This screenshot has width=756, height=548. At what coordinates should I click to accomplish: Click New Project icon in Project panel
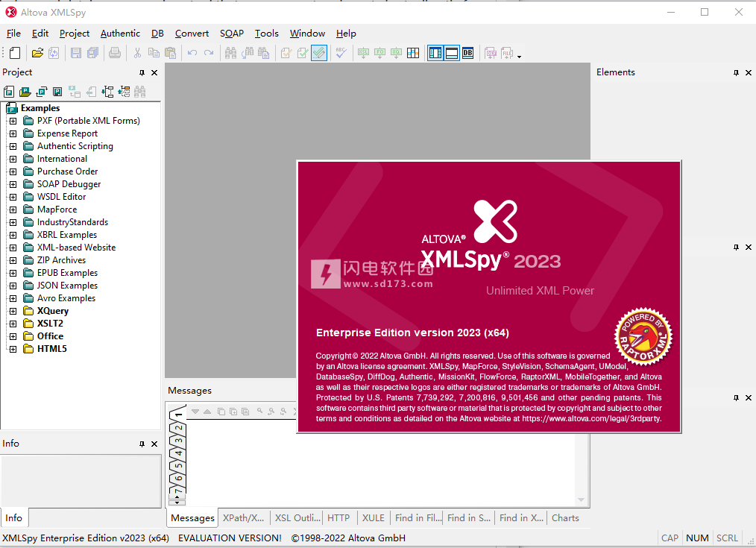(9, 92)
